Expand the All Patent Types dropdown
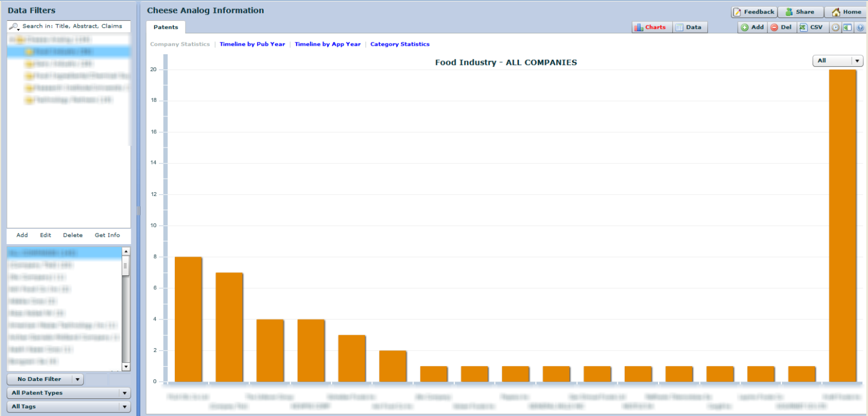The image size is (868, 416). pyautogui.click(x=68, y=393)
